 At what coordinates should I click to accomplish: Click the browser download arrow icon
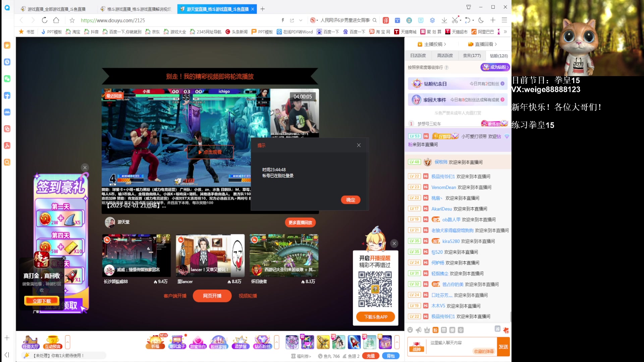[x=444, y=20]
